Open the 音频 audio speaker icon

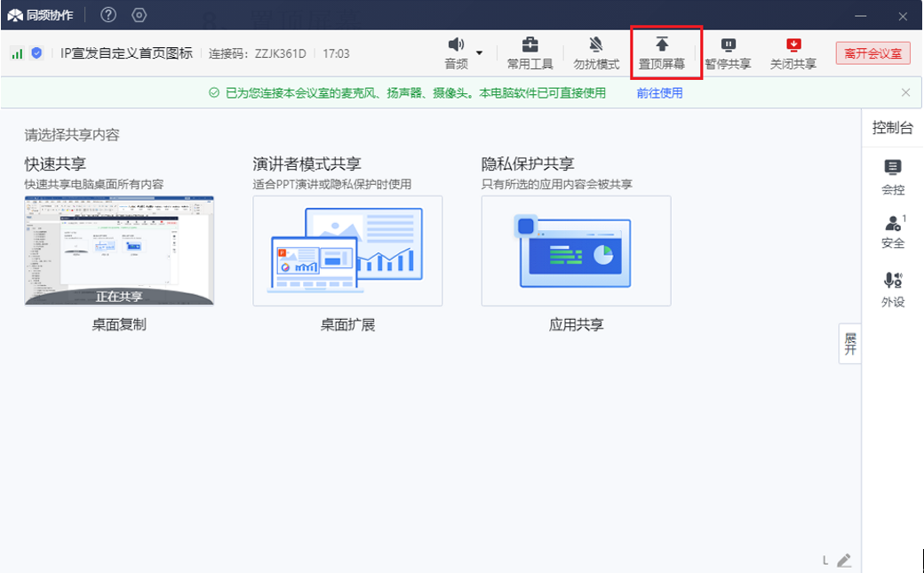click(456, 45)
